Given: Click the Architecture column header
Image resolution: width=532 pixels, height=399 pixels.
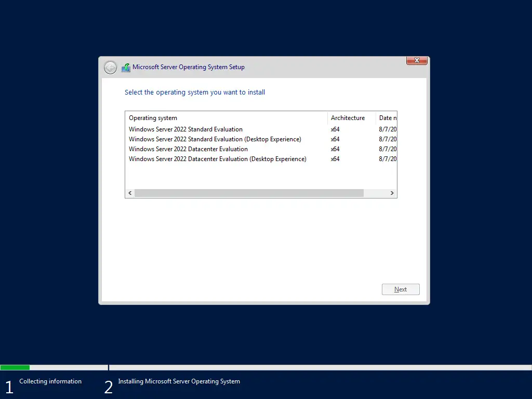Looking at the screenshot, I should (x=348, y=117).
